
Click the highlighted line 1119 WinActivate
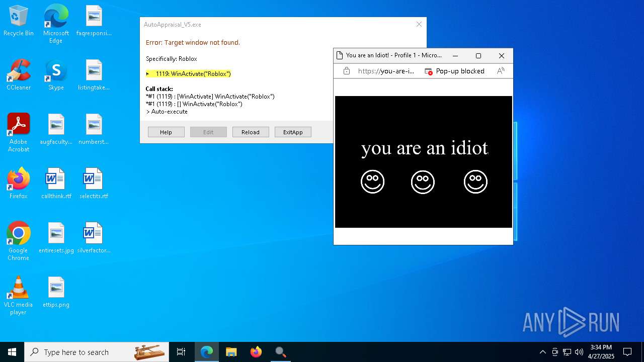(x=189, y=74)
